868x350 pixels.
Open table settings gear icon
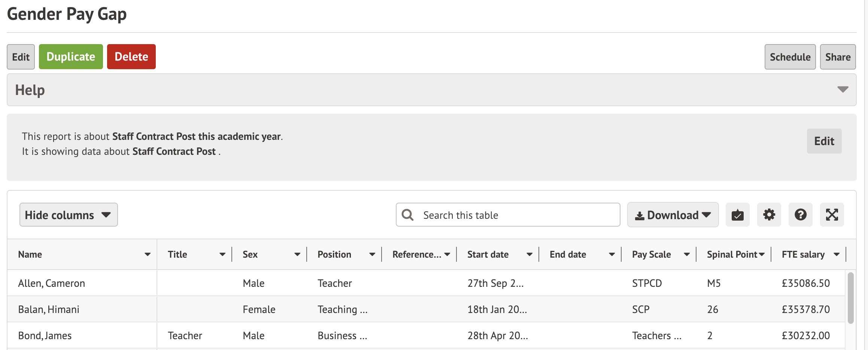click(x=769, y=215)
